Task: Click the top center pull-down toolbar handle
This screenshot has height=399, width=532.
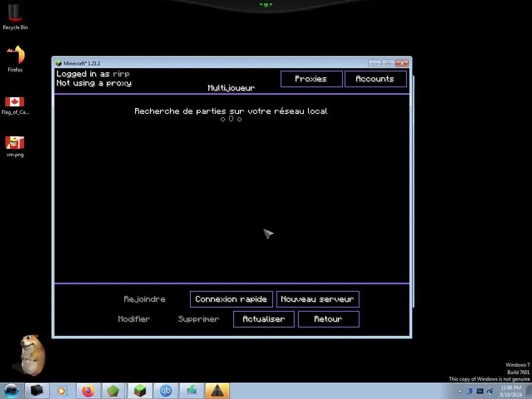Action: (266, 5)
